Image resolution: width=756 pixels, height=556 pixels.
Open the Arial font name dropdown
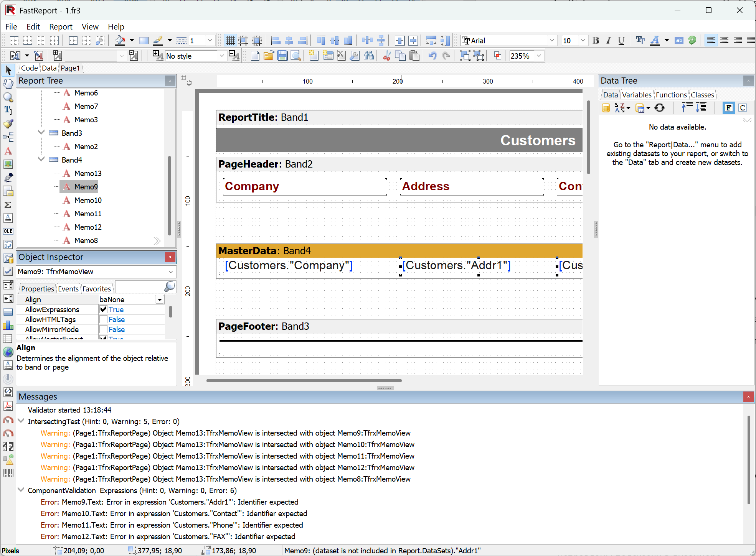552,41
